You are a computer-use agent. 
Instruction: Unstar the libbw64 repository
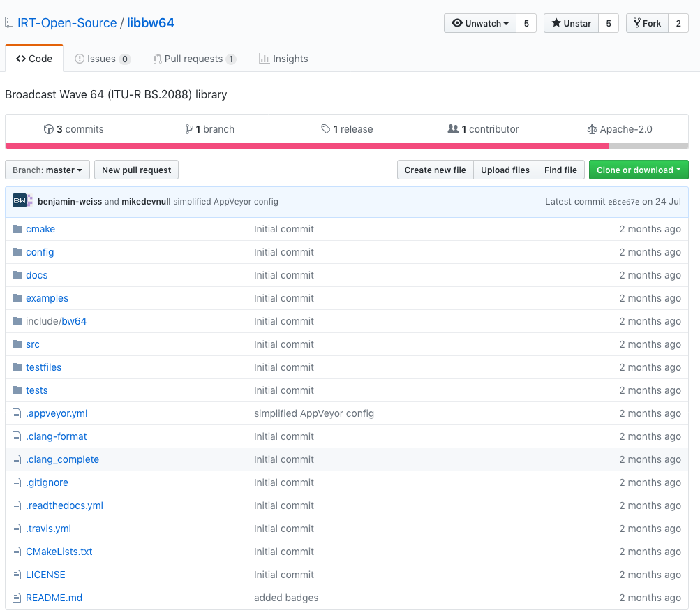pyautogui.click(x=571, y=23)
